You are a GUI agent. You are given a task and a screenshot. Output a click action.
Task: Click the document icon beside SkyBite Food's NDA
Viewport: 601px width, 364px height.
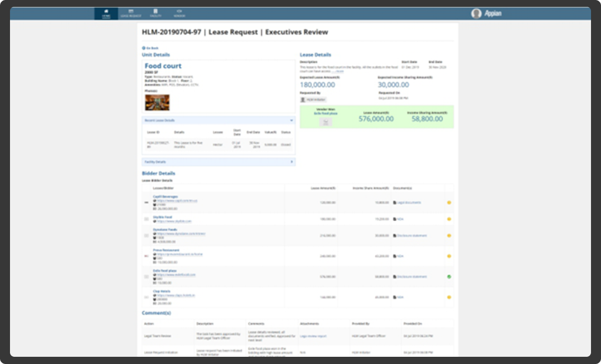tap(395, 219)
